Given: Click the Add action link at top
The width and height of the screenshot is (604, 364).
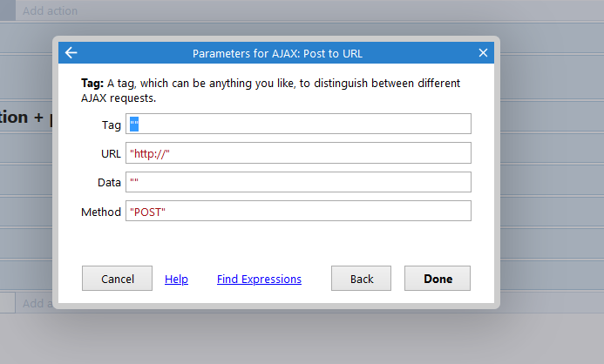Looking at the screenshot, I should tap(50, 10).
